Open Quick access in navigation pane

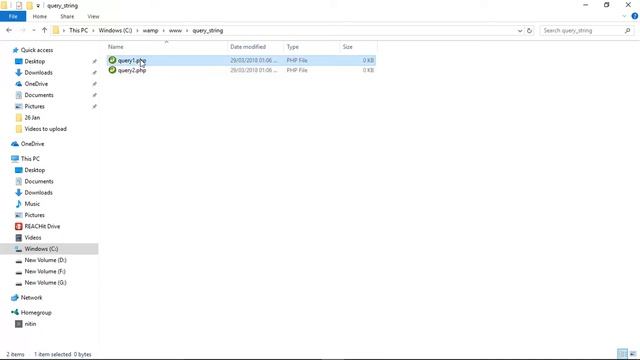tap(37, 50)
